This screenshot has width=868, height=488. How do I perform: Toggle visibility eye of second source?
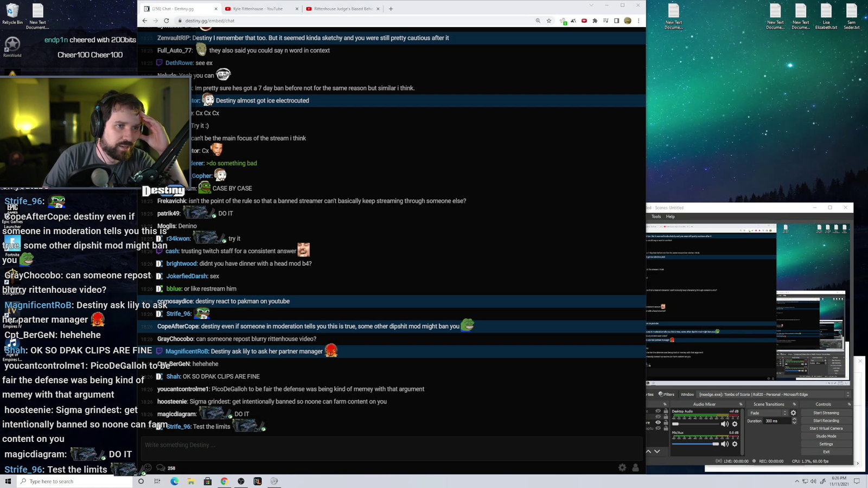pos(658,416)
